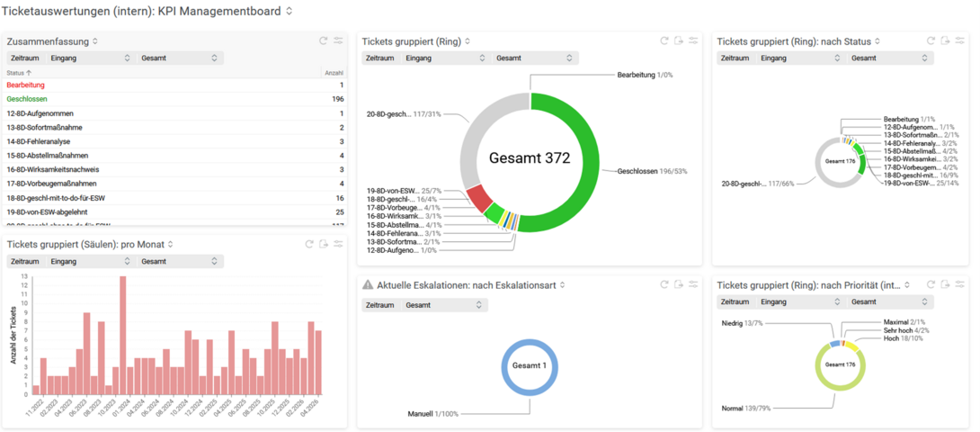
Task: Open Gesamt dropdown in Tickets gruppiert (Ring)
Action: [x=535, y=58]
